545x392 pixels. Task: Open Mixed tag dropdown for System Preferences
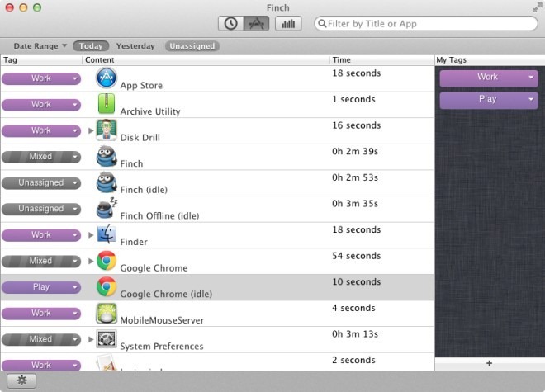(x=41, y=339)
